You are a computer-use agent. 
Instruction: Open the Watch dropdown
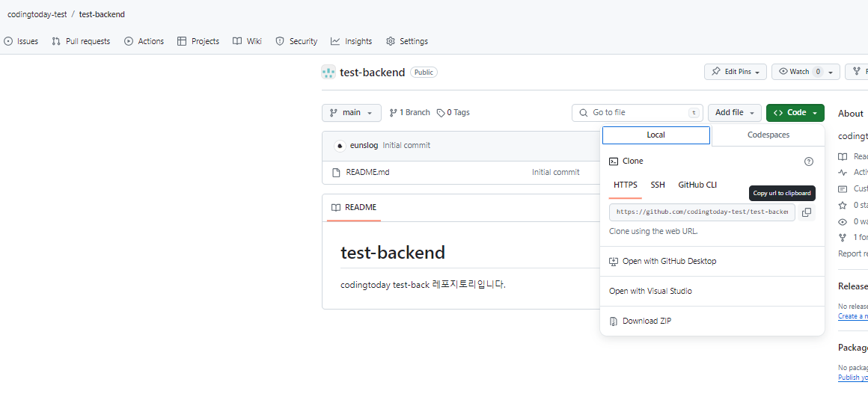[x=805, y=72]
